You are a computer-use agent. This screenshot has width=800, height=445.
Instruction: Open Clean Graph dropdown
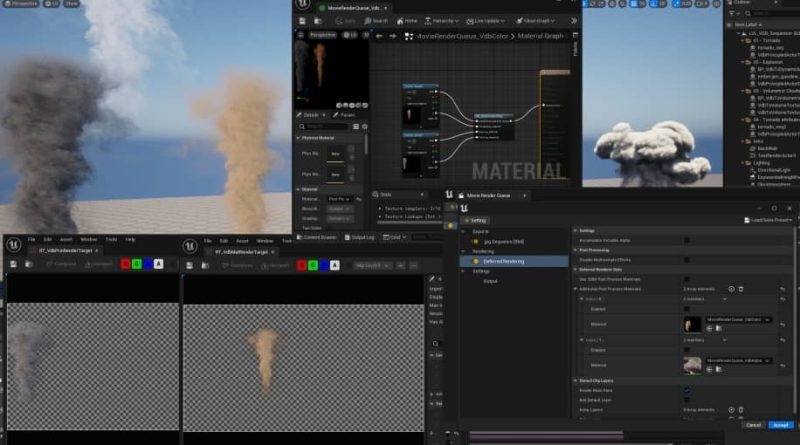535,21
